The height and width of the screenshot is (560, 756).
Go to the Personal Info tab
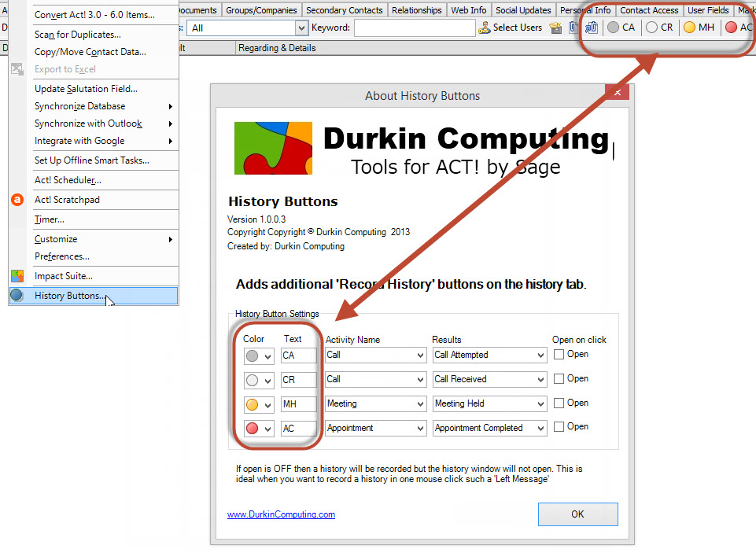(585, 10)
